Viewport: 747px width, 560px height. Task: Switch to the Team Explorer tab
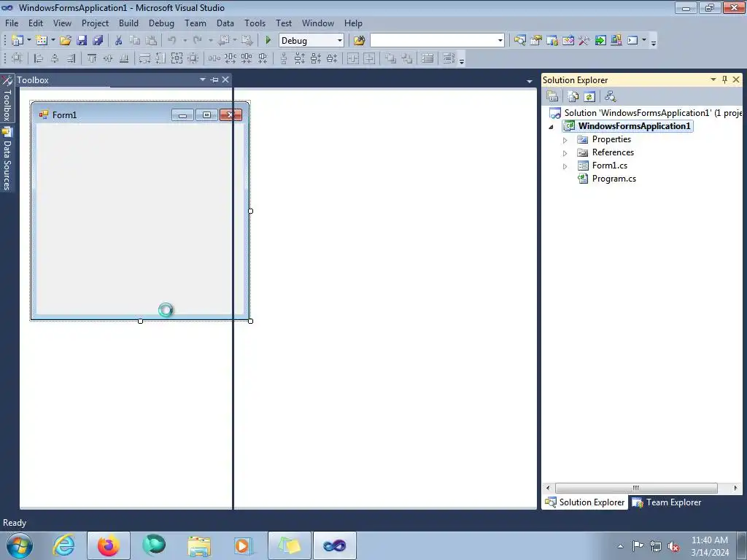(x=667, y=502)
